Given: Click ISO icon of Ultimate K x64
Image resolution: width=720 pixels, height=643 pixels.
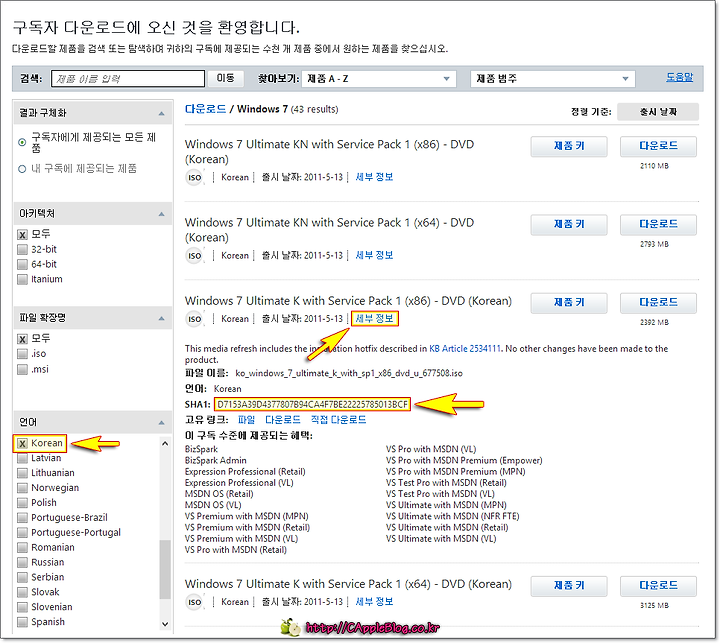Looking at the screenshot, I should pyautogui.click(x=195, y=602).
